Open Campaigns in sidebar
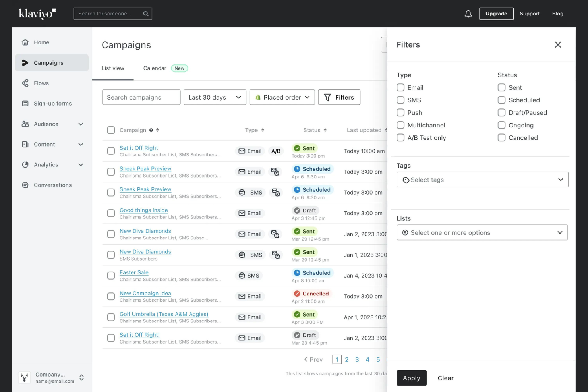 [52, 63]
